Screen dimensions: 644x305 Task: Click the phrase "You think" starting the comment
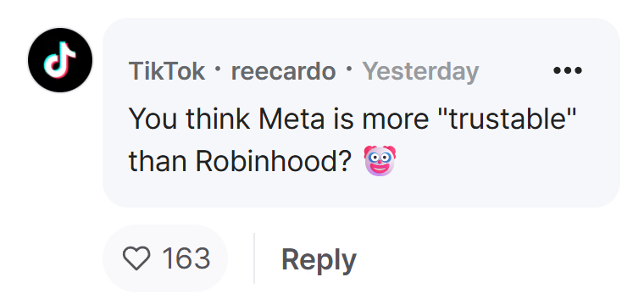tap(188, 119)
